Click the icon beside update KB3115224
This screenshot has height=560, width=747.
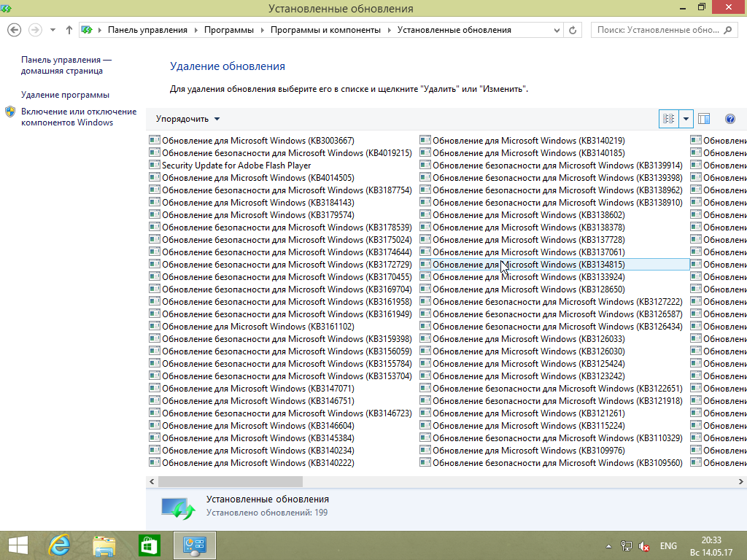coord(425,425)
